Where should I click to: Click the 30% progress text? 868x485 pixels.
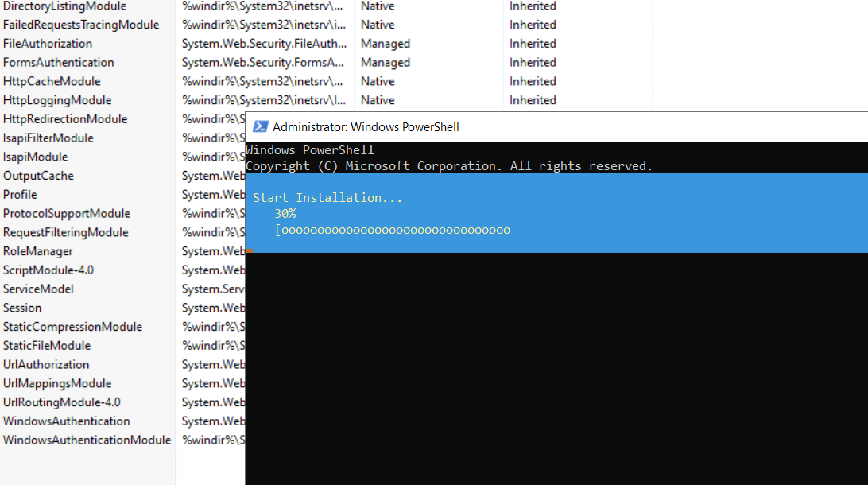[285, 214]
